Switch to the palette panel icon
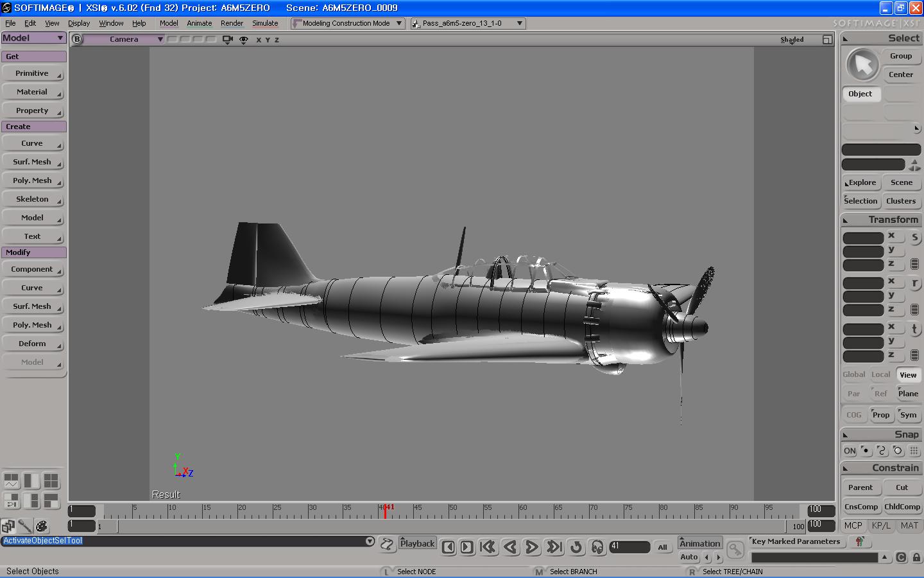 42,527
